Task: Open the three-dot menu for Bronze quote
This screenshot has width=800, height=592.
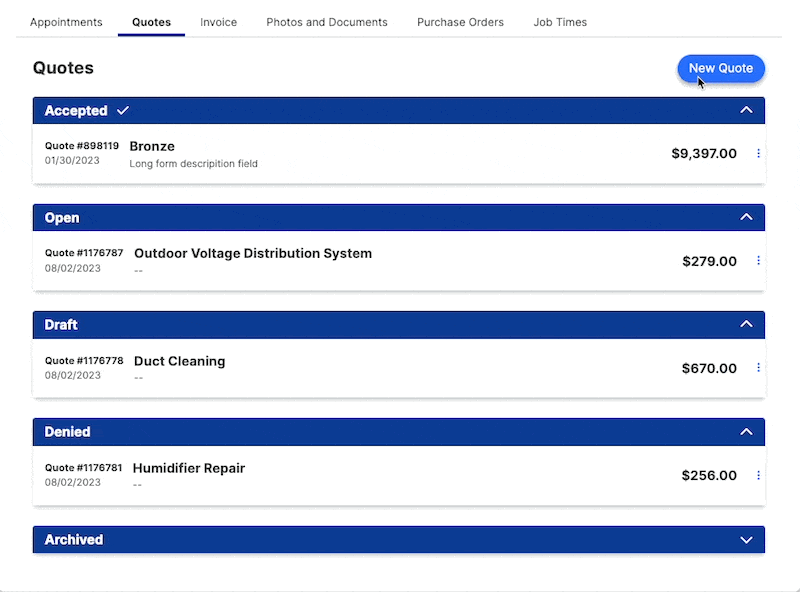Action: 758,154
